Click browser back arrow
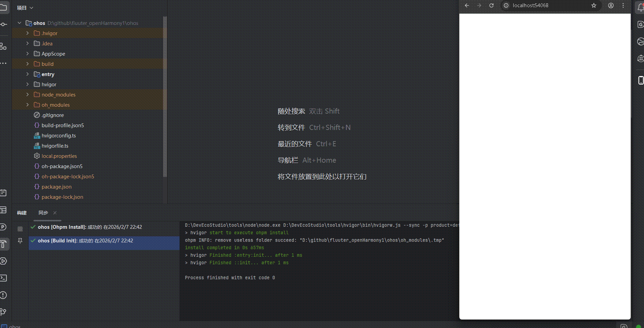Image resolution: width=644 pixels, height=328 pixels. tap(467, 5)
